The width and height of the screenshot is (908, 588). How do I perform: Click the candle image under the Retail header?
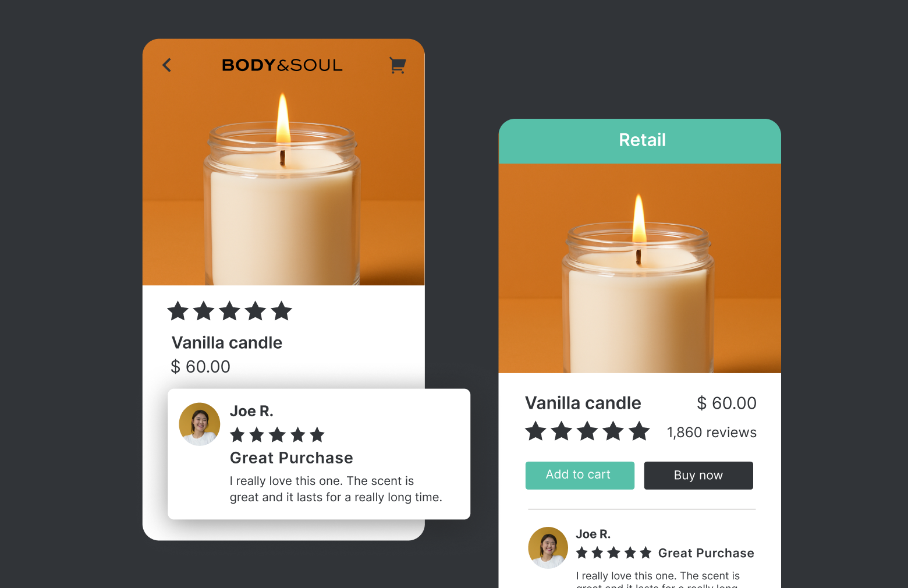(x=640, y=268)
